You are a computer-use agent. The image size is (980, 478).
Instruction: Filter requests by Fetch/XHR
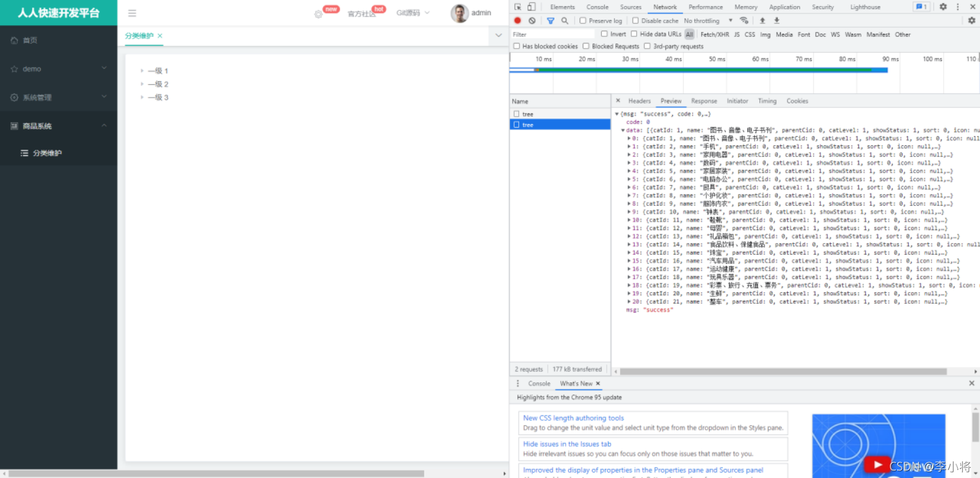click(715, 34)
